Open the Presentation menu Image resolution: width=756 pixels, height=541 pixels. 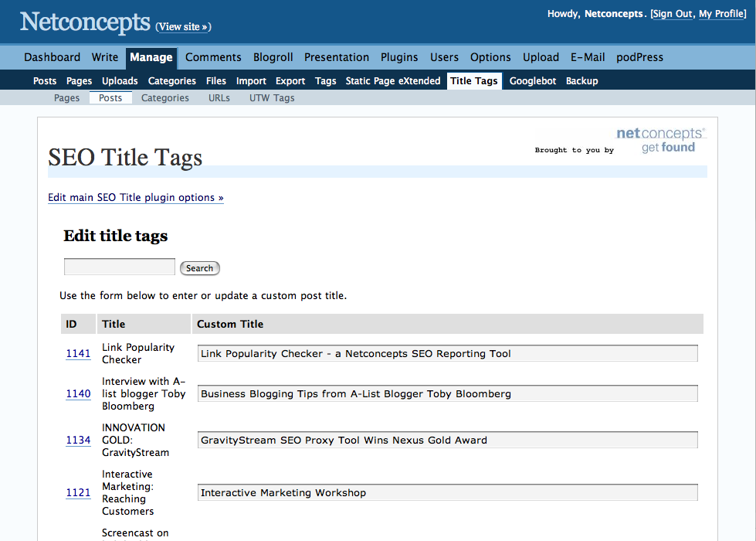[x=337, y=57]
